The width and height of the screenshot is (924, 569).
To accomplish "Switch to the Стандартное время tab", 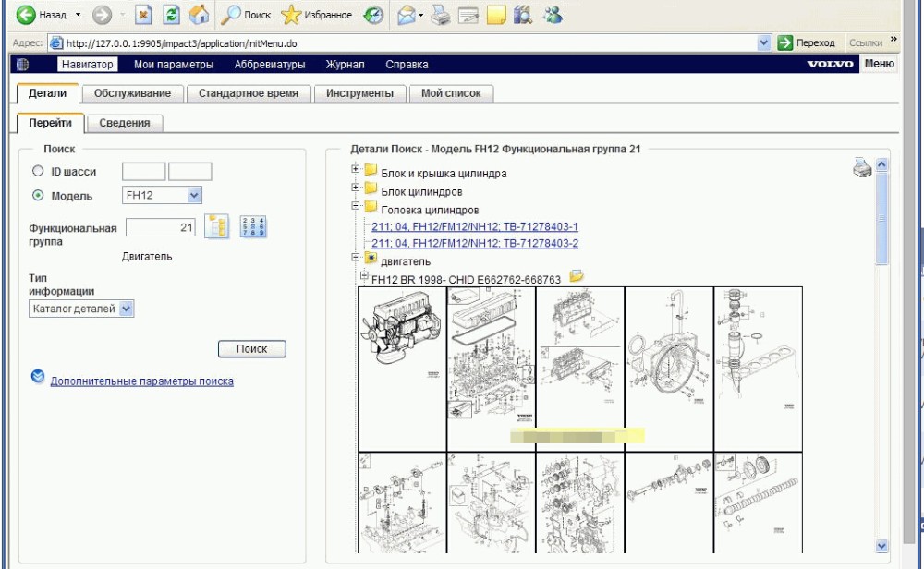I will (248, 93).
